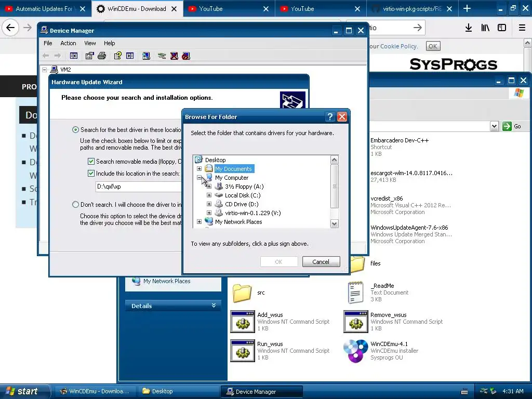Switch to WinCDEmu - Download taskbar button

click(96, 391)
